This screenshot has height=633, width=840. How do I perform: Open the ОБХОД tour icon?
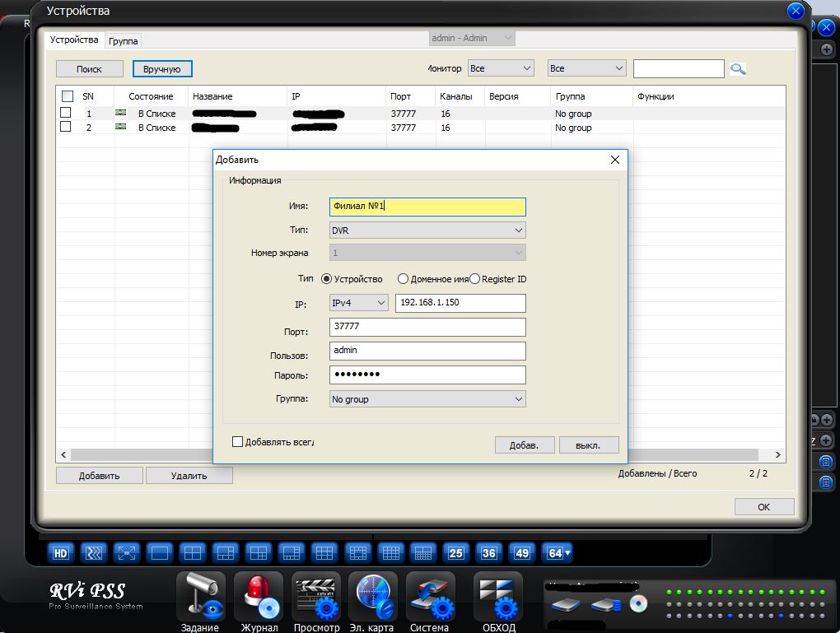[497, 596]
